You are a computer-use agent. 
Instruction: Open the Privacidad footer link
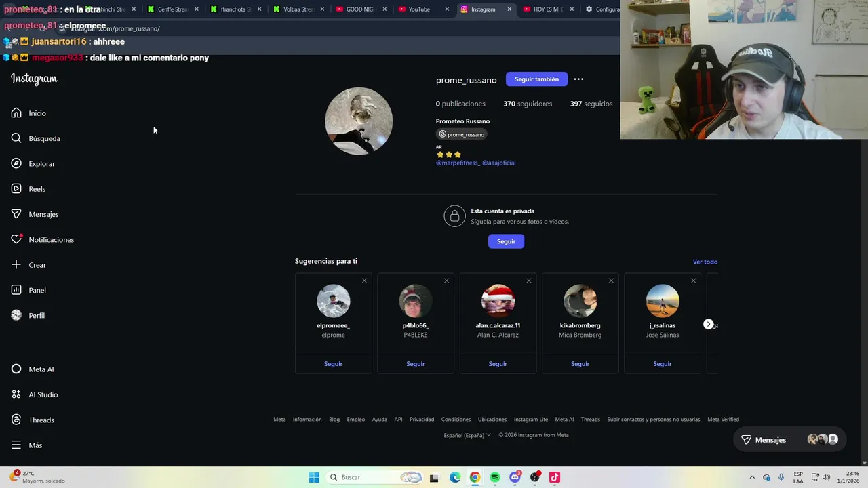[422, 420]
